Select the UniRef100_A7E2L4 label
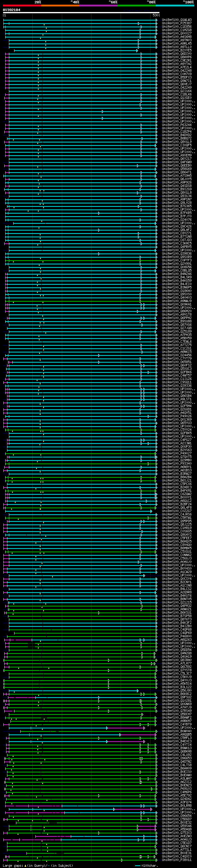Image resolution: width=197 pixels, height=868 pixels. coord(177,67)
